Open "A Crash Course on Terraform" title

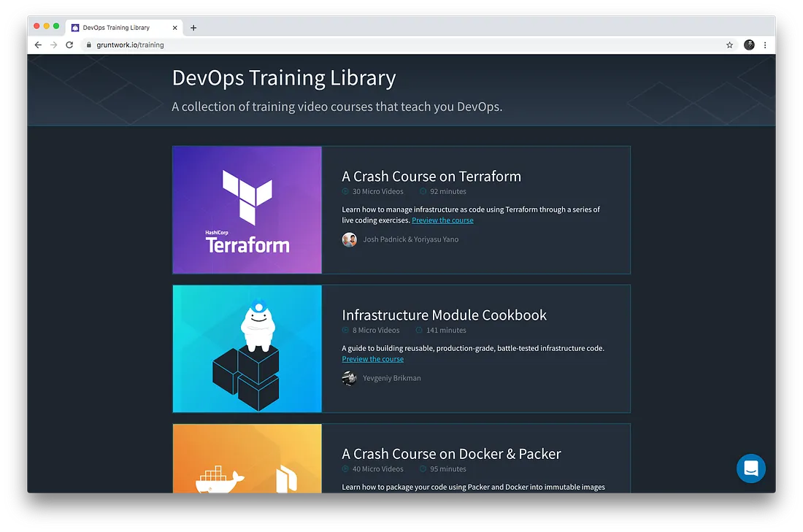431,176
